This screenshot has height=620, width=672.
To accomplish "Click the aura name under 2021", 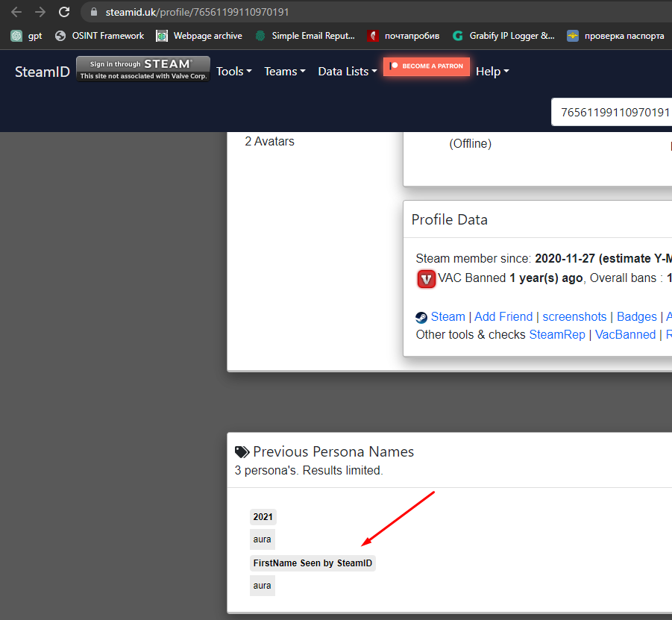I will click(x=262, y=539).
